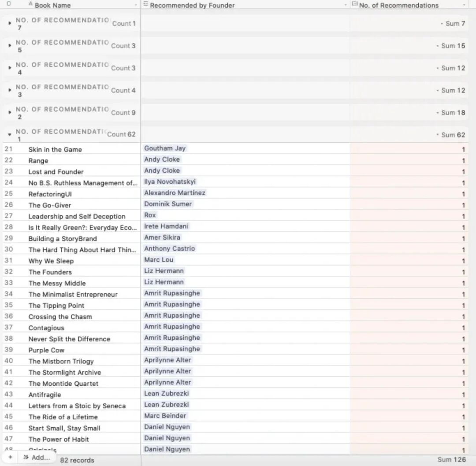476x466 pixels.
Task: Expand the group with 5 recommendations
Action: [x=10, y=45]
